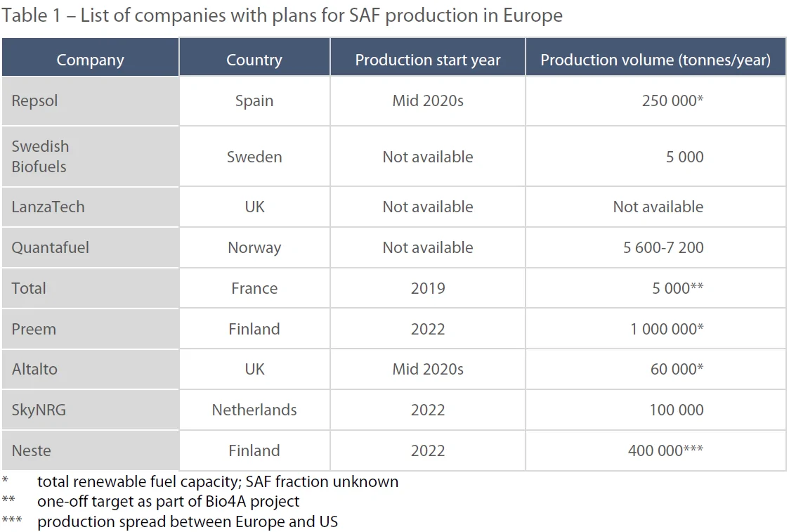Click the 1 000 000* volume cell
Screen dimensions: 789x532
[667, 329]
